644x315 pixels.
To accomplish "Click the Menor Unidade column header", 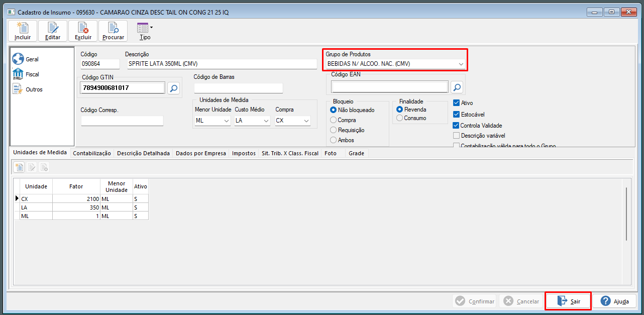I will click(x=117, y=186).
